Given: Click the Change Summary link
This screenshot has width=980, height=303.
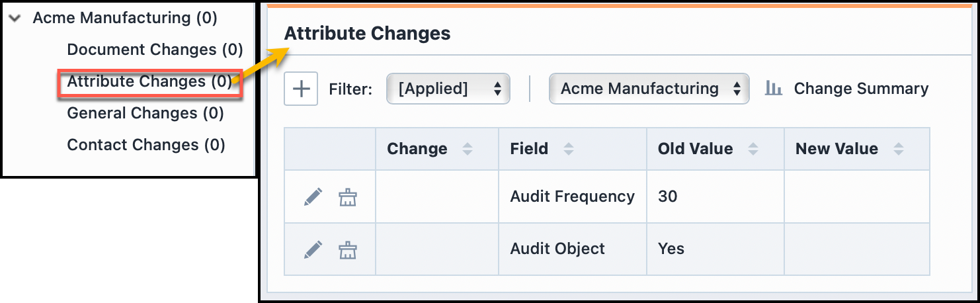Looking at the screenshot, I should (860, 89).
